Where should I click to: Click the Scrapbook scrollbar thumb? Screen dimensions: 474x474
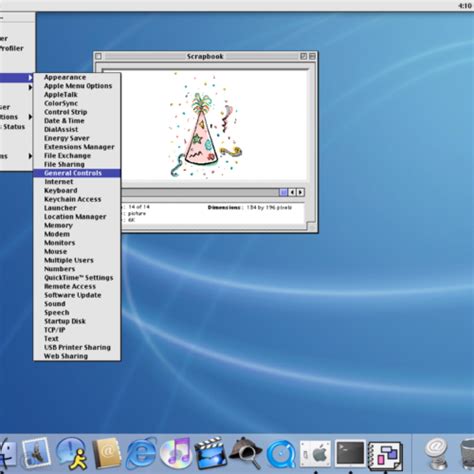click(x=283, y=192)
